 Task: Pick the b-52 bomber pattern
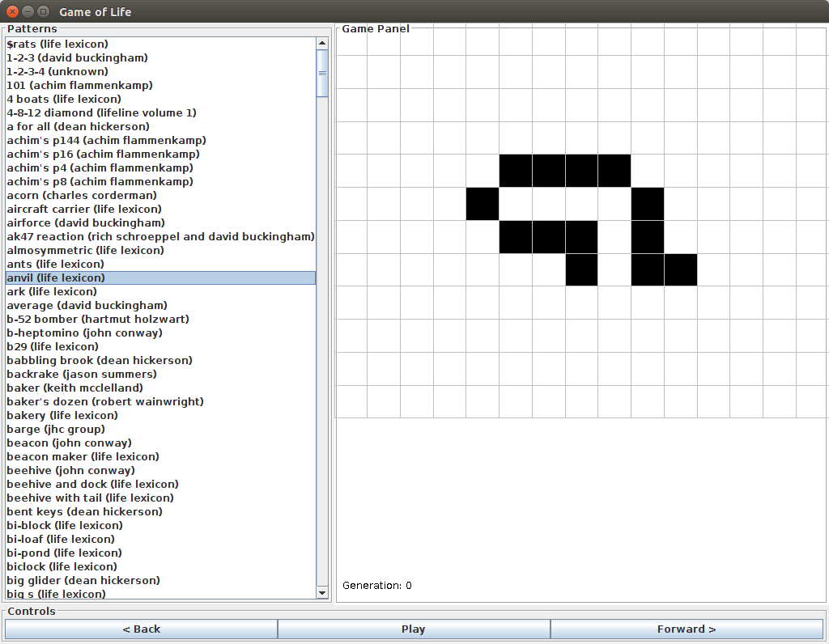click(98, 319)
